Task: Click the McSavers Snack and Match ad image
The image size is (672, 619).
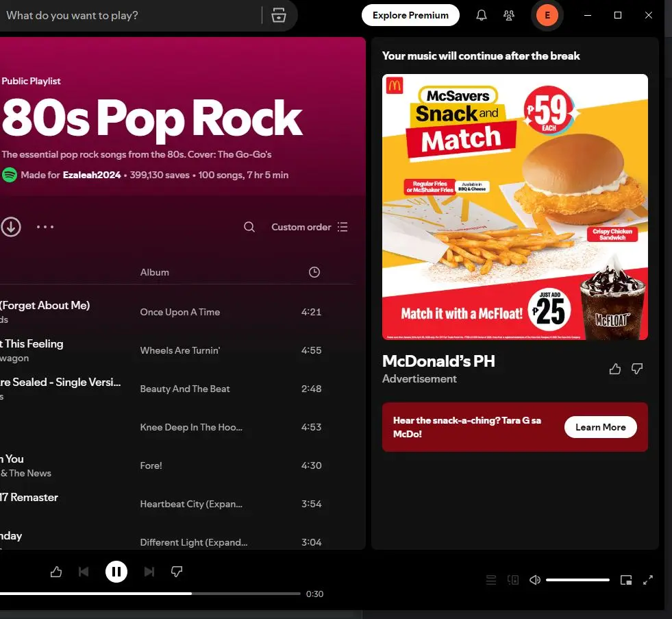Action: click(514, 207)
